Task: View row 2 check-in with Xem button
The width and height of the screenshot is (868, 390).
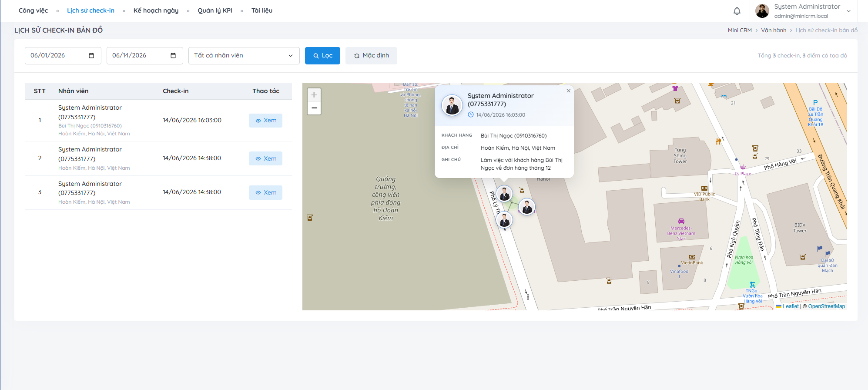Action: click(x=265, y=158)
